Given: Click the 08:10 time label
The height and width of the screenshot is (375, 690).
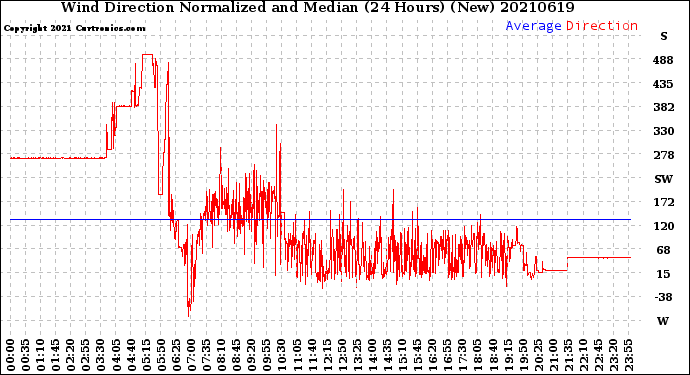Looking at the screenshot, I should (222, 355).
